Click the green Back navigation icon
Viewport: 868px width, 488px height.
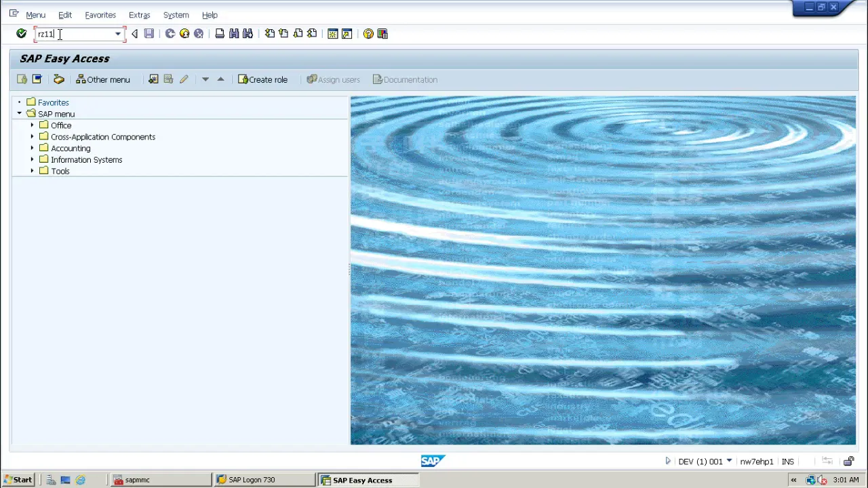pyautogui.click(x=170, y=33)
